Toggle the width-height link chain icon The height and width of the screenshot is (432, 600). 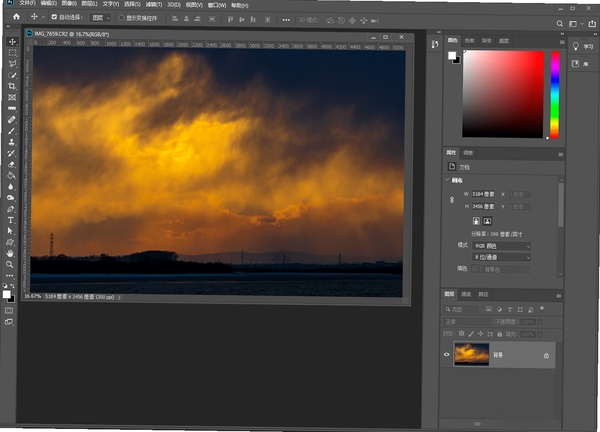(452, 200)
